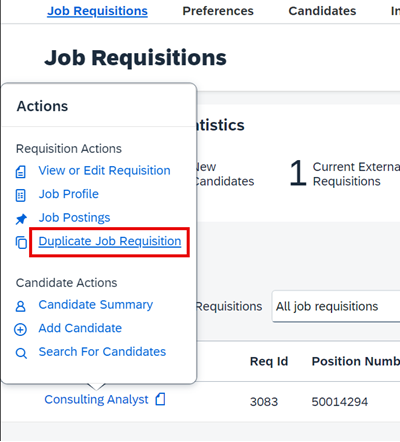Select the Job Requisitions tab
The width and height of the screenshot is (400, 442).
pos(97,11)
